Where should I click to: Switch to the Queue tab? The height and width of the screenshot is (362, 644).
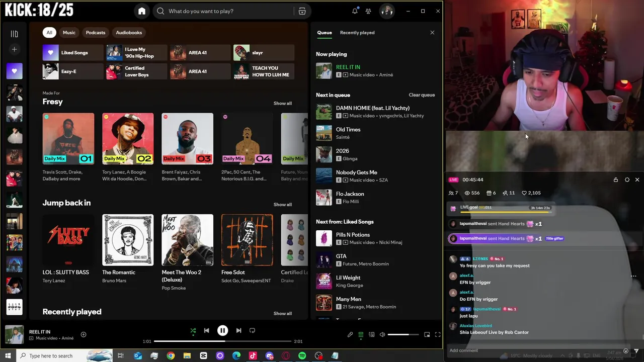tap(325, 33)
